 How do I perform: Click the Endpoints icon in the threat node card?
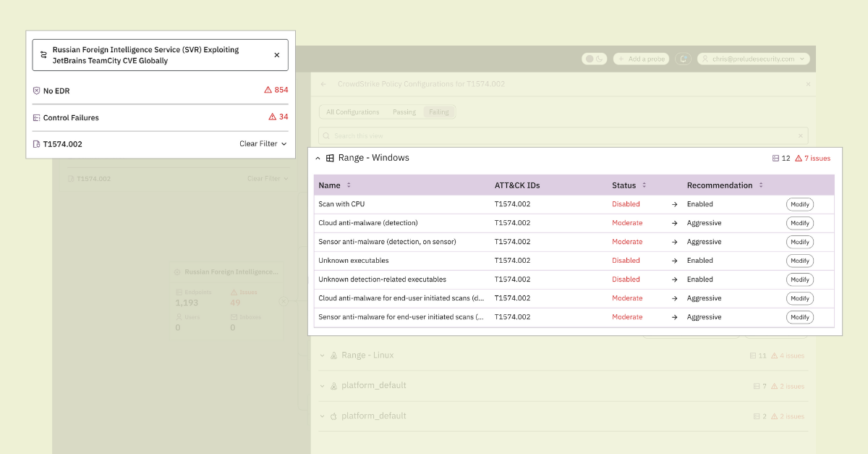[x=179, y=292]
